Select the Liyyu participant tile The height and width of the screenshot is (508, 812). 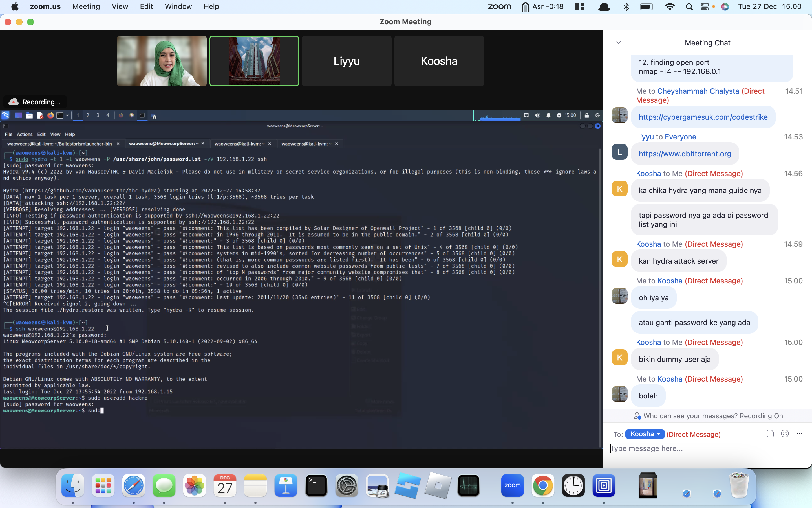(347, 61)
